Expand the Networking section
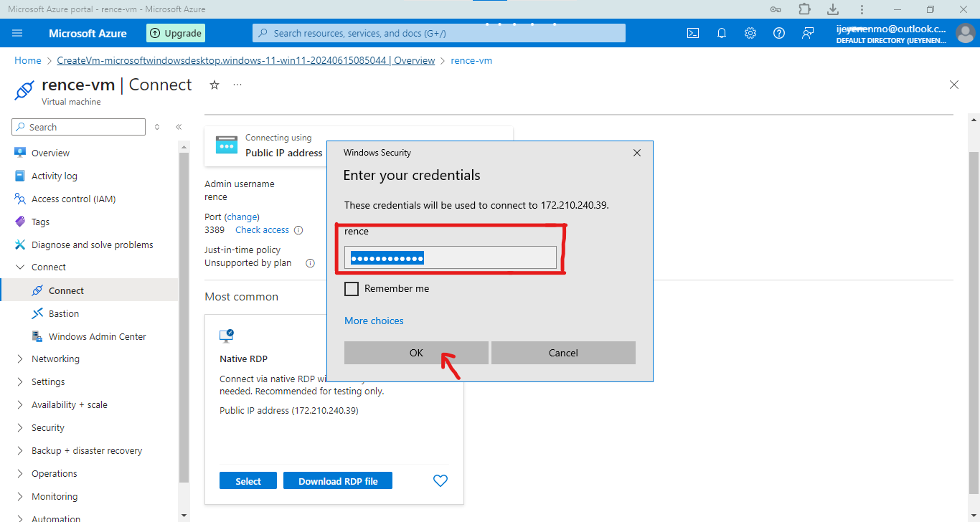Viewport: 980px width, 522px height. point(20,359)
